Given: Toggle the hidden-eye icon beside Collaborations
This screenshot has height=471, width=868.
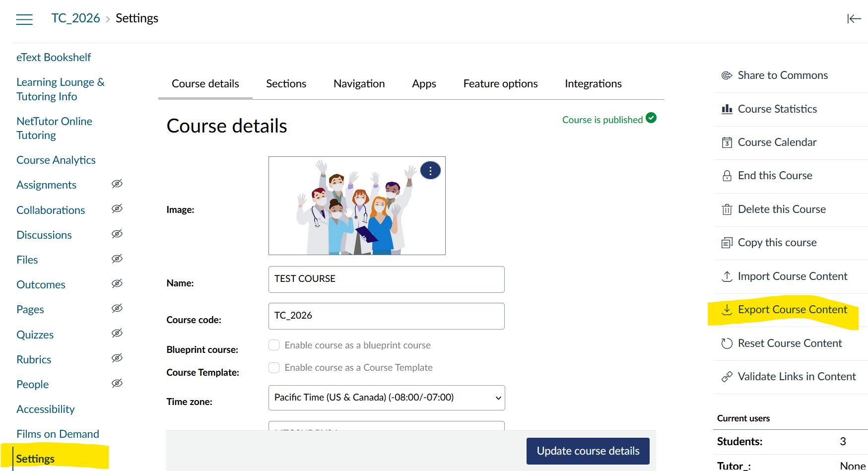Looking at the screenshot, I should (117, 208).
